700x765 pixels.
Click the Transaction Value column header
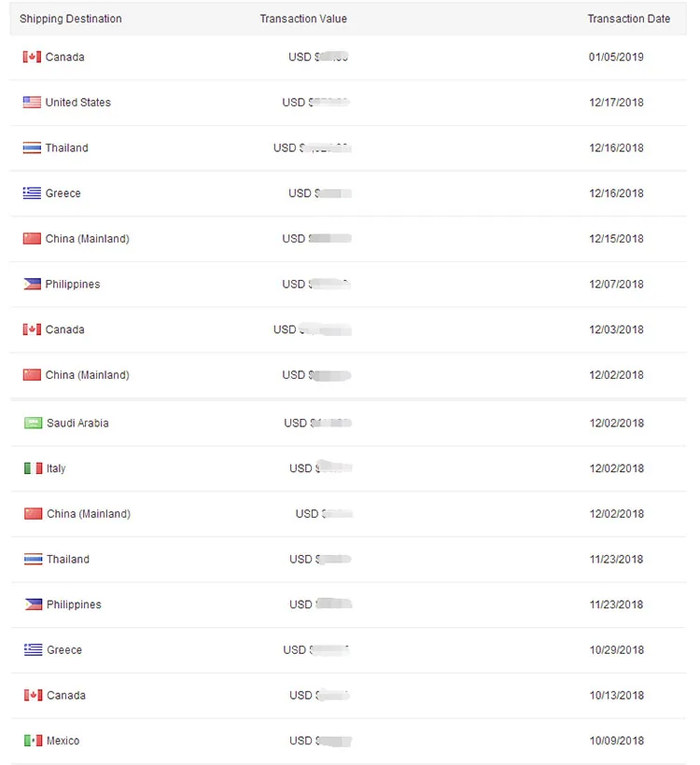click(303, 19)
